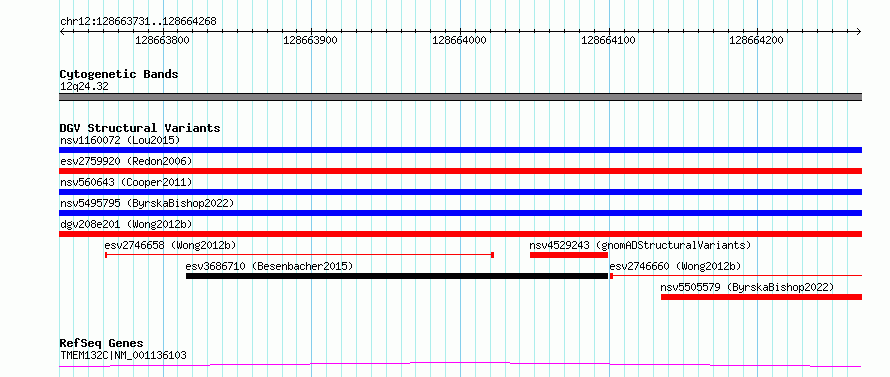Click the short red nsv4529243 gnomAD bar
890x377 pixels.
[569, 255]
